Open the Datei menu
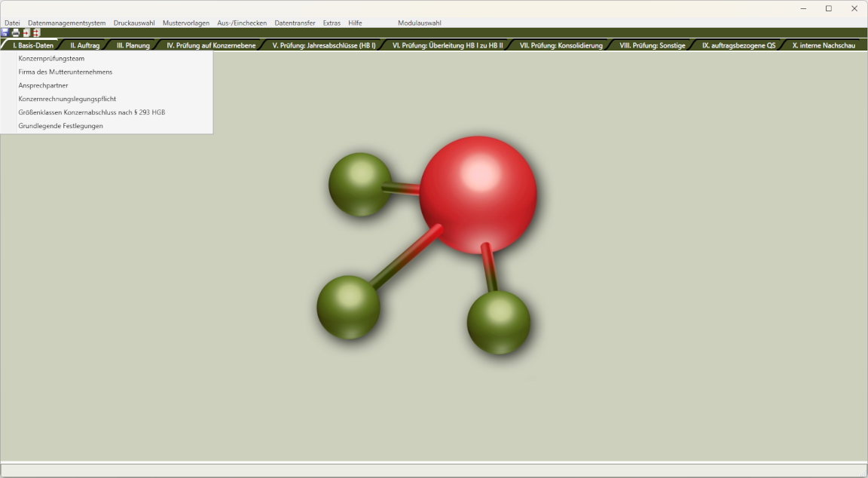This screenshot has width=868, height=478. (12, 23)
